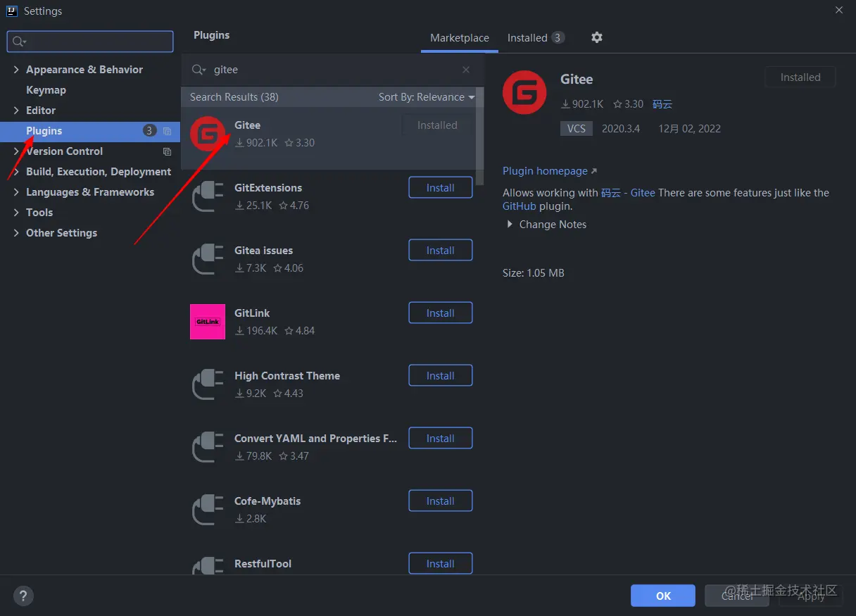Click the Size: 1.05 MB text
Image resolution: width=856 pixels, height=616 pixels.
point(534,273)
